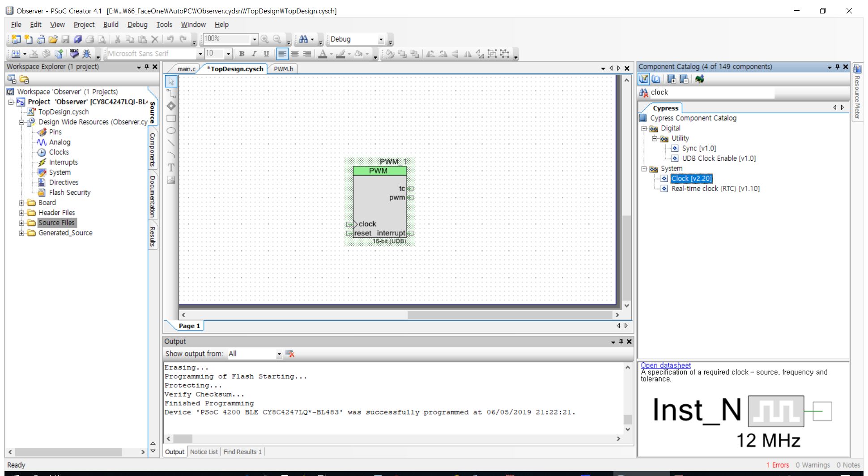The width and height of the screenshot is (868, 476).
Task: Select the wire drawing tool
Action: pos(171,94)
